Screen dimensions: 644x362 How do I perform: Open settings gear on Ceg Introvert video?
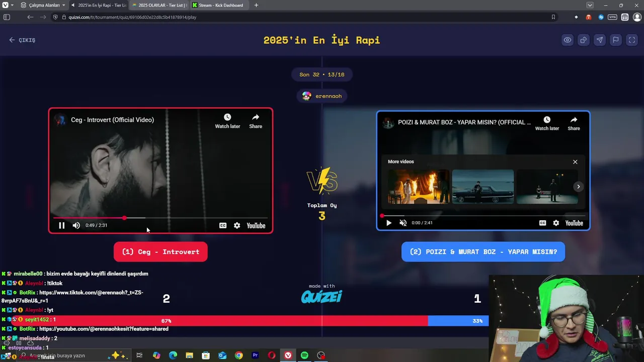tap(237, 226)
